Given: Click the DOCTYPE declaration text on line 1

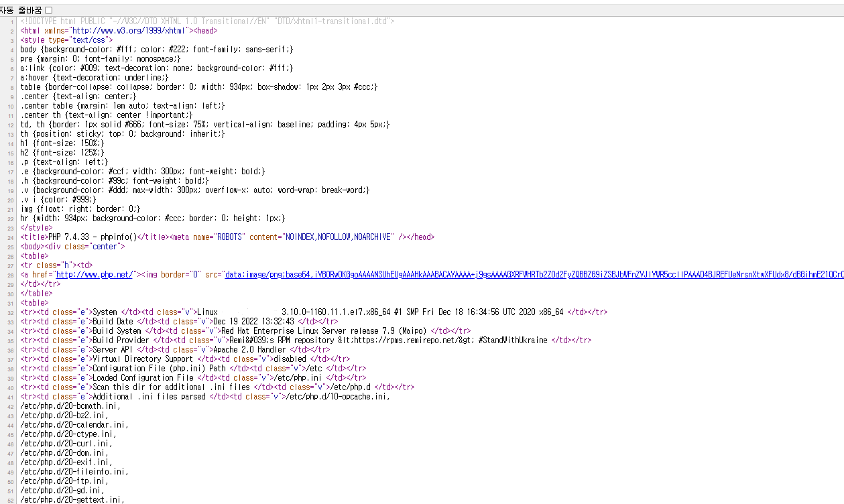Looking at the screenshot, I should [x=207, y=21].
